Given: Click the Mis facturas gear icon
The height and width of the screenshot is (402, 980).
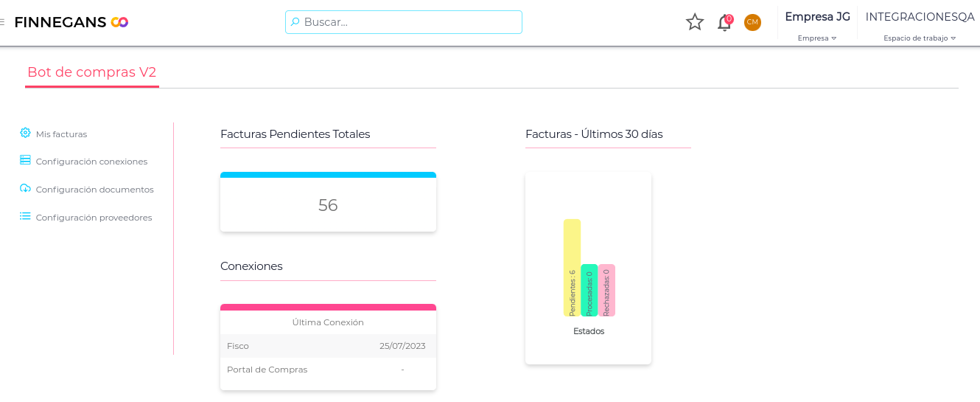Looking at the screenshot, I should (x=25, y=133).
